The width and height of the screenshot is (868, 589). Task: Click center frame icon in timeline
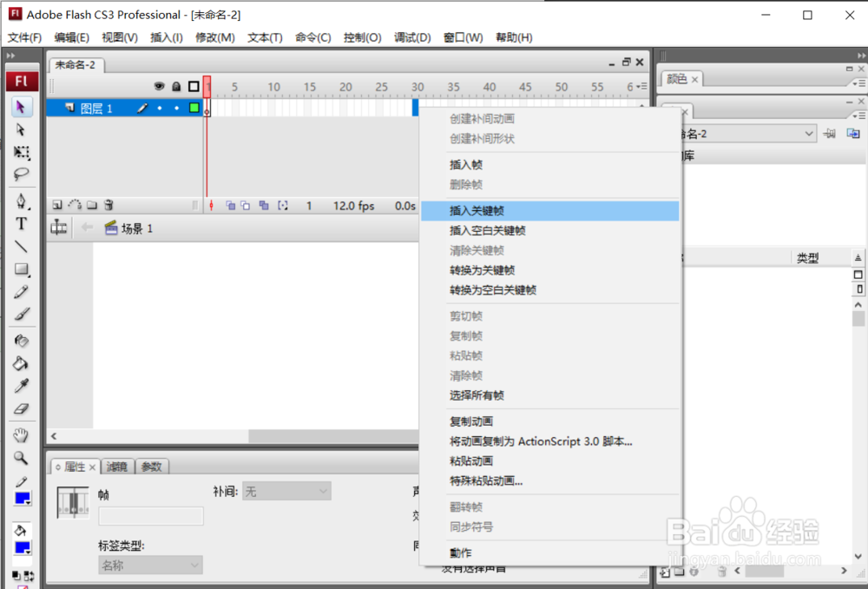point(211,206)
